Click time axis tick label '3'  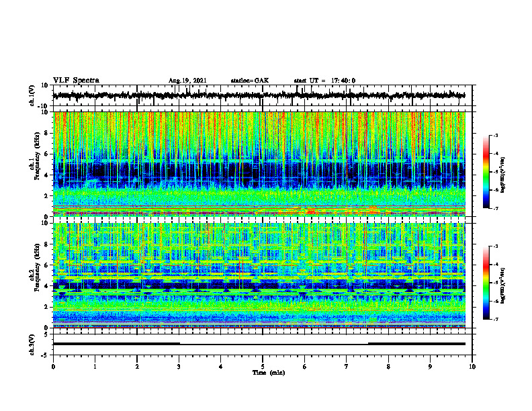(x=179, y=367)
